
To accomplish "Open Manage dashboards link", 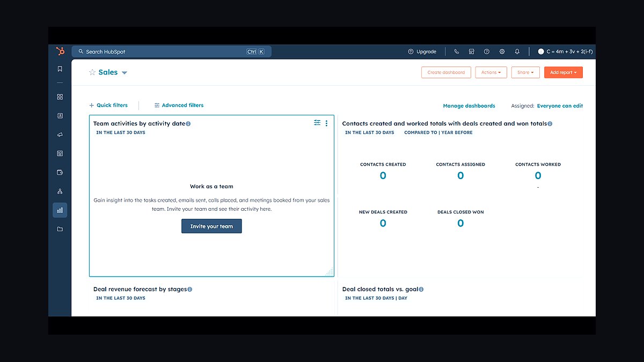I will 469,106.
